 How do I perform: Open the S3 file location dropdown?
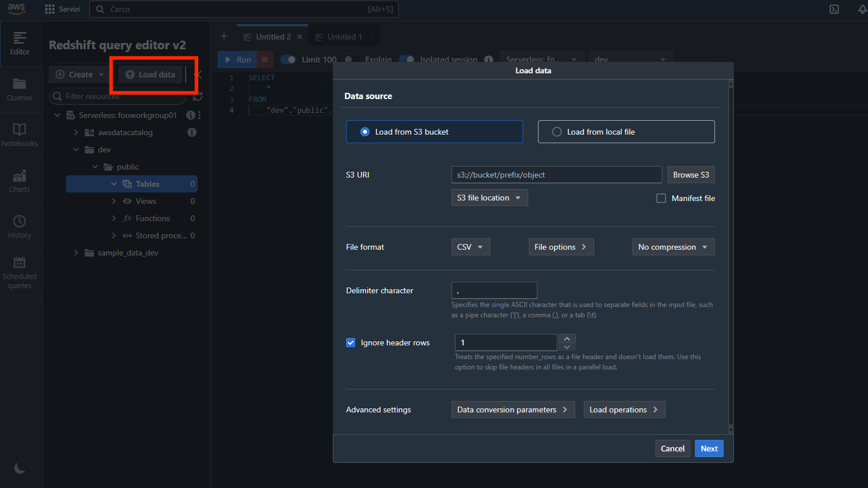[x=490, y=198]
